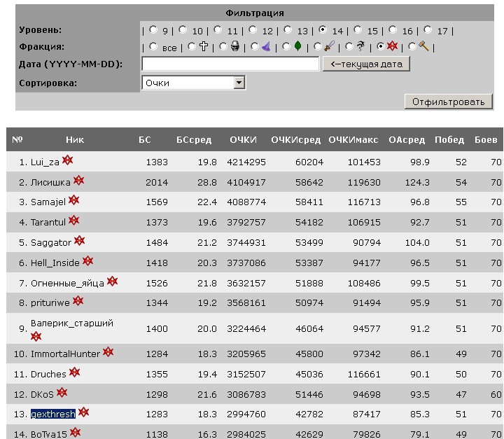Click the nickname Лисишка

[50, 182]
